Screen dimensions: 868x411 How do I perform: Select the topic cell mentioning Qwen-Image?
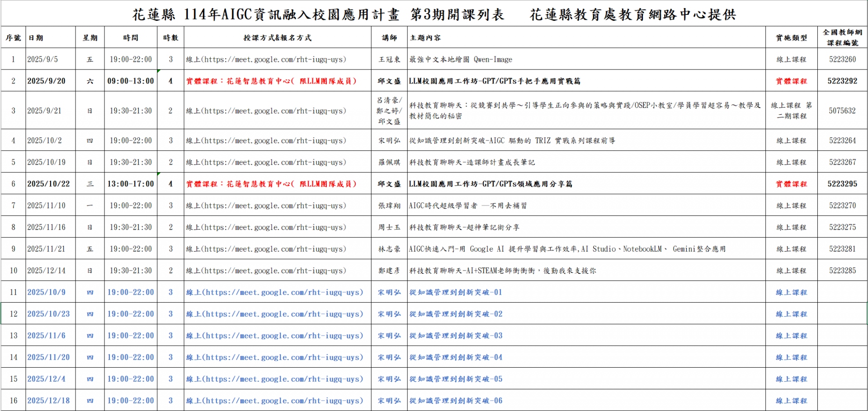pyautogui.click(x=461, y=60)
